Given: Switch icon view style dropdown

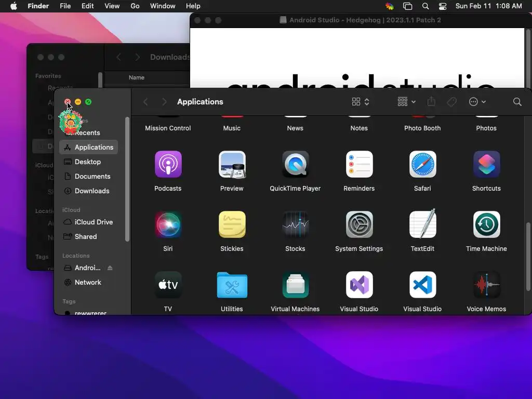Looking at the screenshot, I should pyautogui.click(x=361, y=102).
